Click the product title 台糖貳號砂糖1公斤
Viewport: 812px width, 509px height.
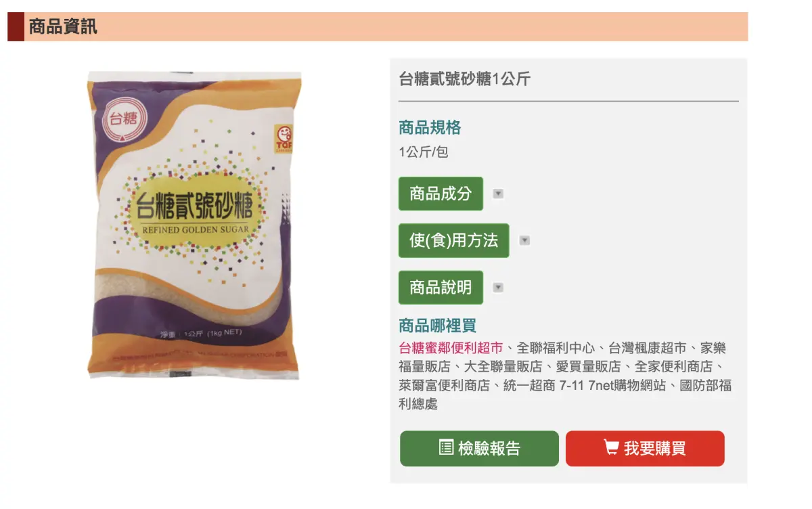(465, 79)
